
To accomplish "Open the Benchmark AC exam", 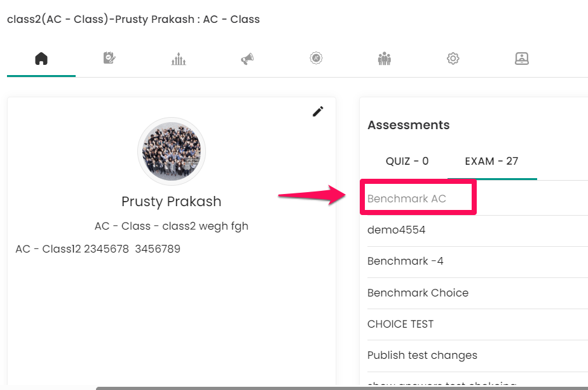I will coord(407,198).
